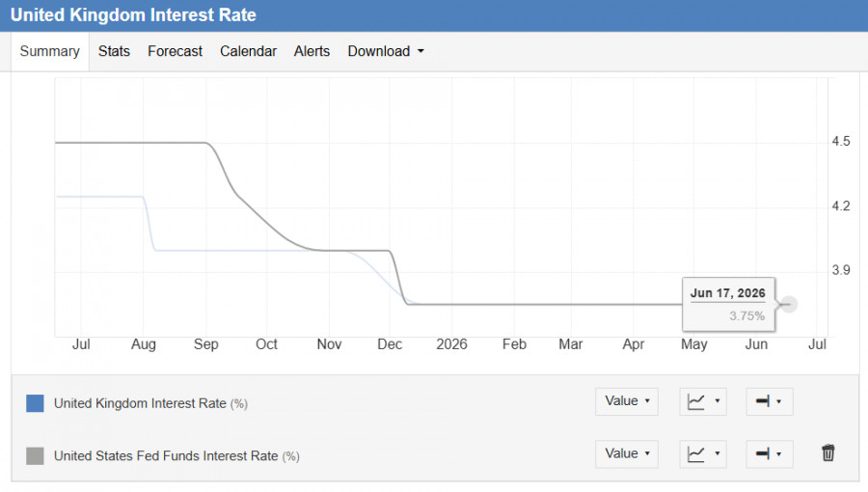Image resolution: width=868 pixels, height=492 pixels.
Task: Click the May x-axis label
Action: 694,344
